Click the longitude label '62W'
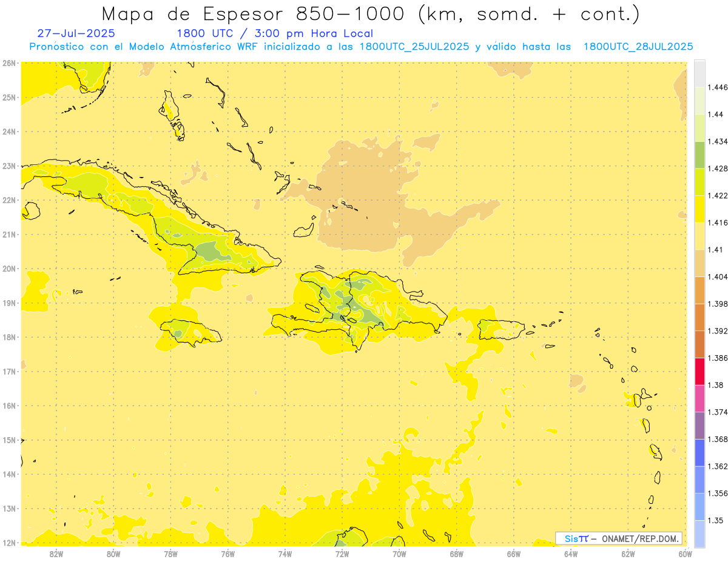The height and width of the screenshot is (562, 728). click(x=628, y=553)
